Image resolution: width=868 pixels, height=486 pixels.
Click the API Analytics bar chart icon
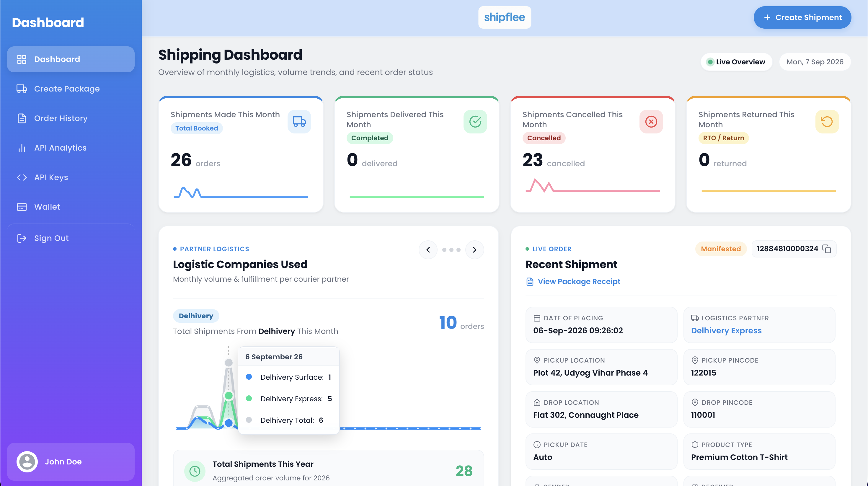pos(22,148)
